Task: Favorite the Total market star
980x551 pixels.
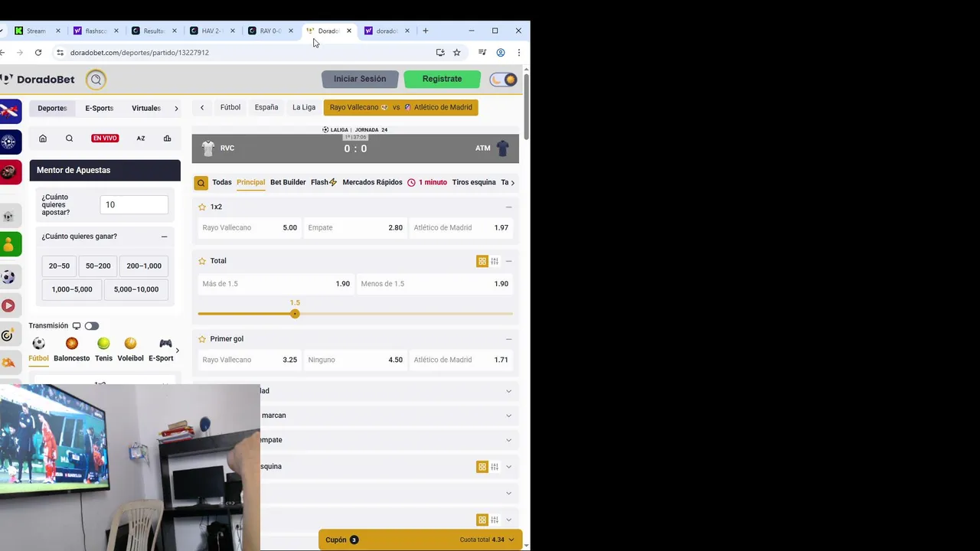Action: (x=202, y=261)
